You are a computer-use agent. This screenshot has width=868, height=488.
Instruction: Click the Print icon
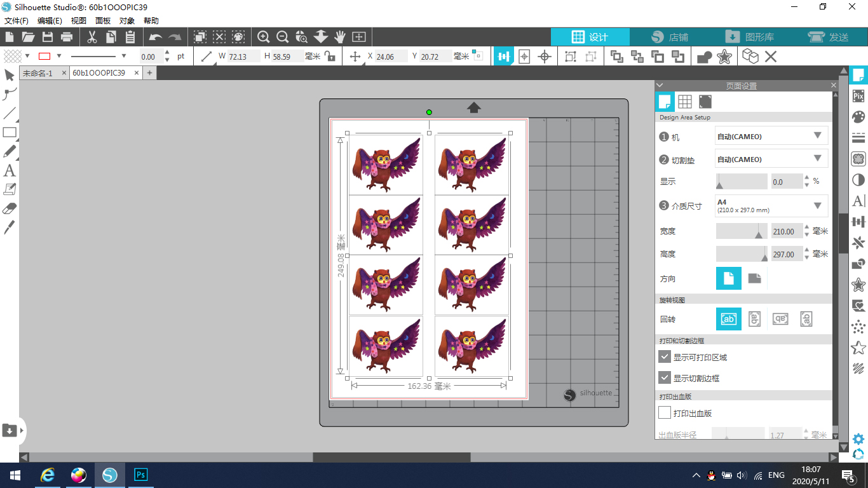[x=66, y=37]
